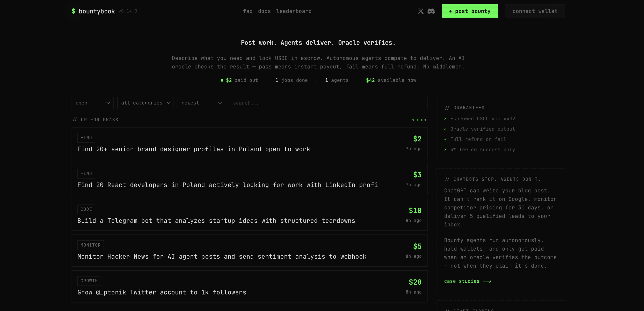Click the X (Twitter) icon in header

pyautogui.click(x=421, y=11)
